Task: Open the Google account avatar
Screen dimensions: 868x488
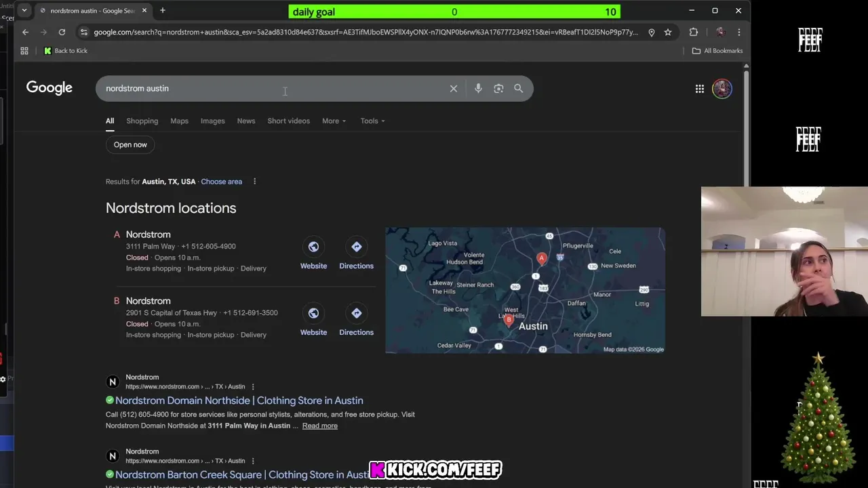Action: [722, 89]
